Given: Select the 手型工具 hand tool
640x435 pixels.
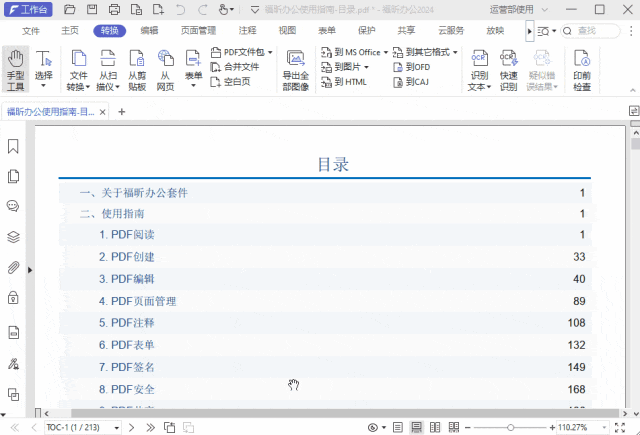Looking at the screenshot, I should pos(16,69).
